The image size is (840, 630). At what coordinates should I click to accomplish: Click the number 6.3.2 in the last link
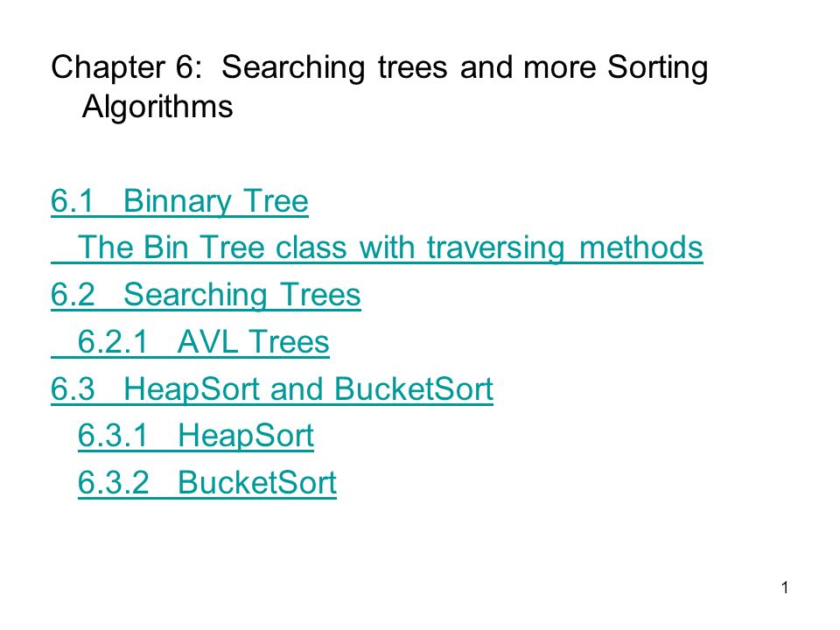(114, 483)
